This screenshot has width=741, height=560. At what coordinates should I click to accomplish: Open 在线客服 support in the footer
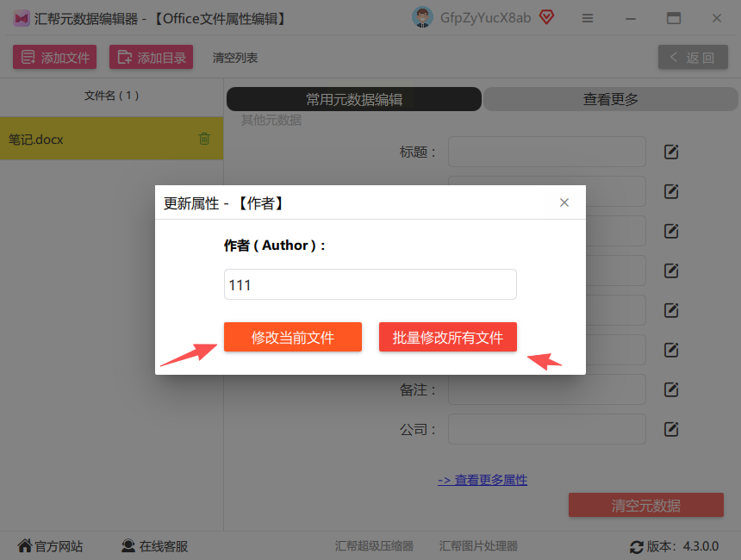154,546
